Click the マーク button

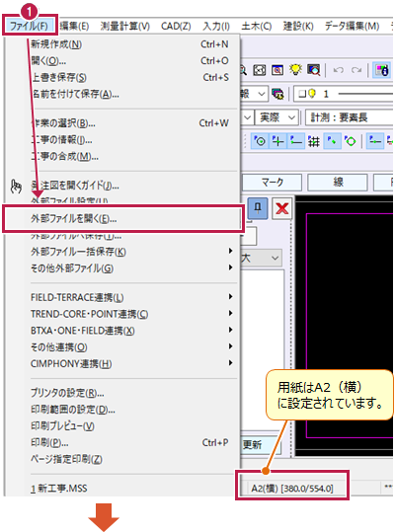tap(272, 183)
